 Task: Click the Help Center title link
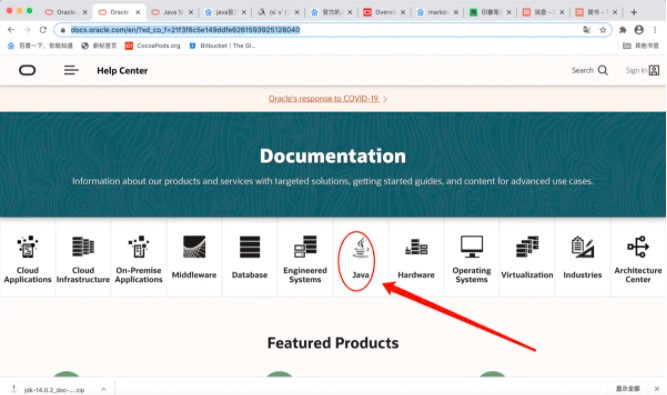click(122, 71)
